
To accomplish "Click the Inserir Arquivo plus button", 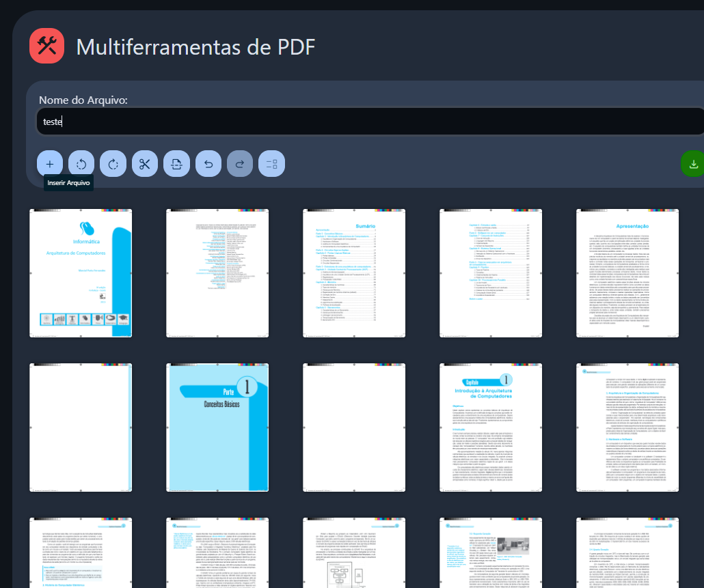I will [x=50, y=164].
